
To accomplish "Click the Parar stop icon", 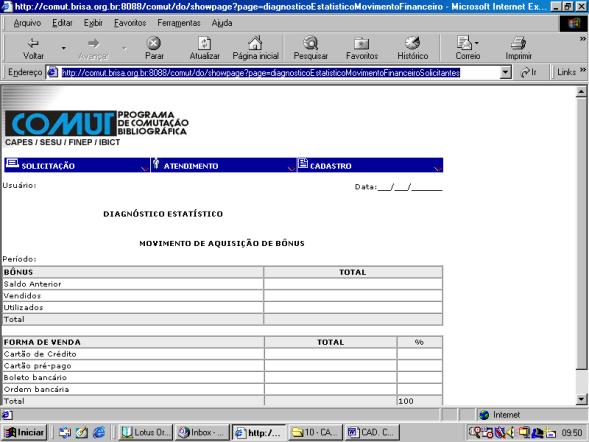I will point(154,43).
